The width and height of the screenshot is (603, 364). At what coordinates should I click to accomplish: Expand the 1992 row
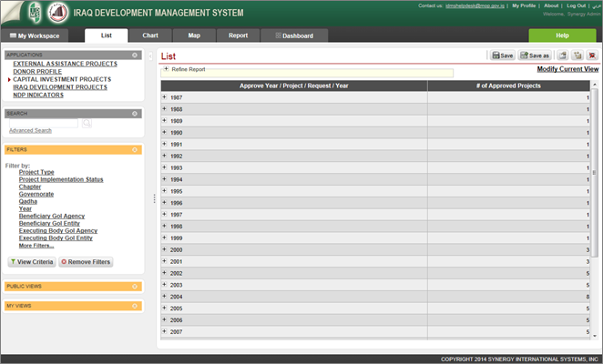click(x=165, y=156)
